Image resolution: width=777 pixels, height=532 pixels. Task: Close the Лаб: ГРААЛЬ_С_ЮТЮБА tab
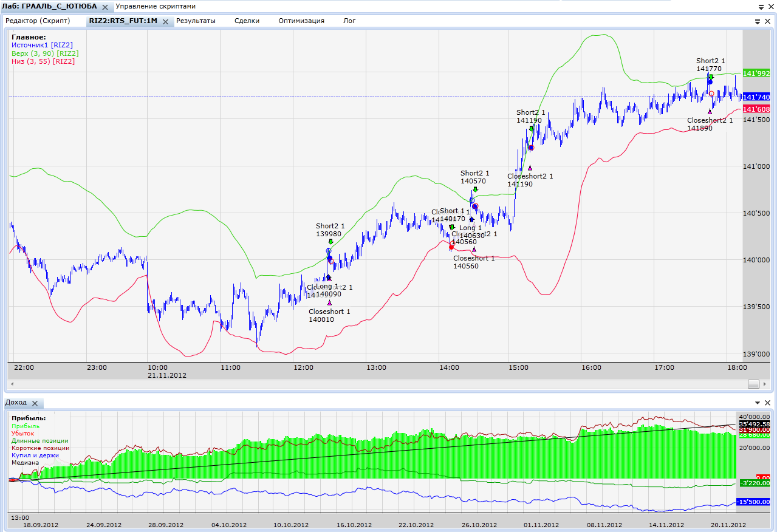[105, 6]
